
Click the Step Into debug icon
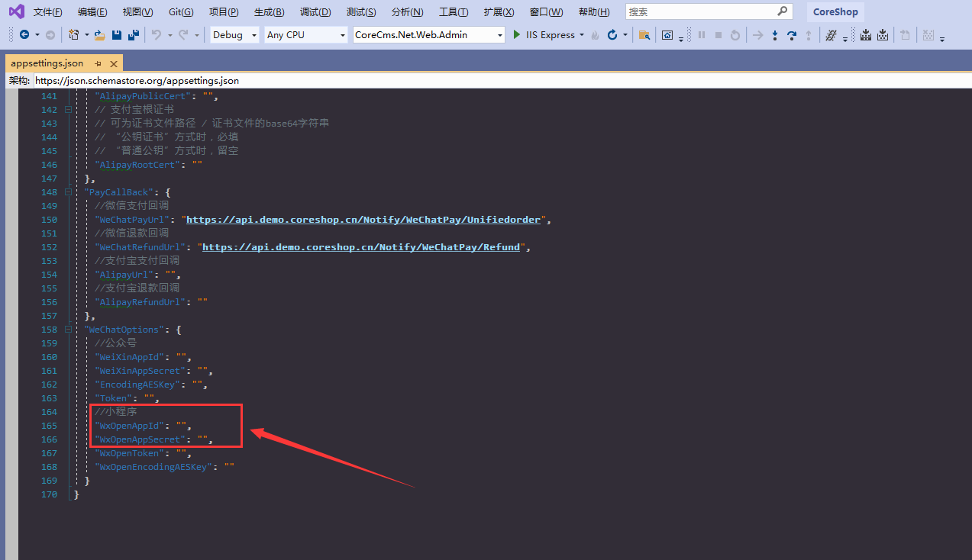[x=775, y=35]
